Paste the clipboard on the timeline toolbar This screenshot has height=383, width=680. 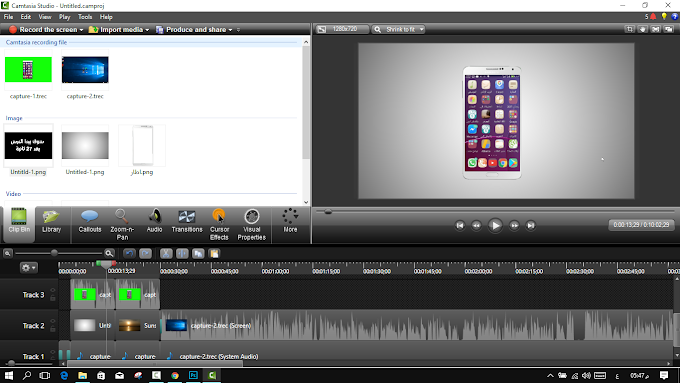coord(214,253)
